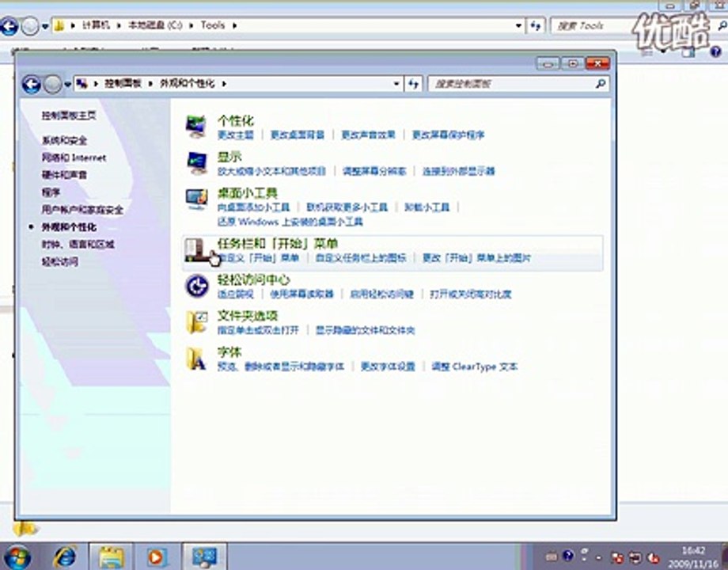This screenshot has width=728, height=570.
Task: Click the 更改声音效果 link
Action: [x=369, y=135]
